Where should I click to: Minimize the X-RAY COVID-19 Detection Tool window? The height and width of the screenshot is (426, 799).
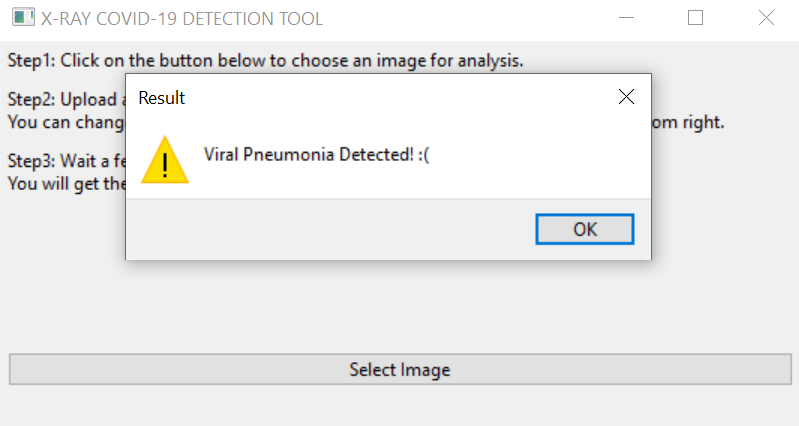click(x=627, y=18)
